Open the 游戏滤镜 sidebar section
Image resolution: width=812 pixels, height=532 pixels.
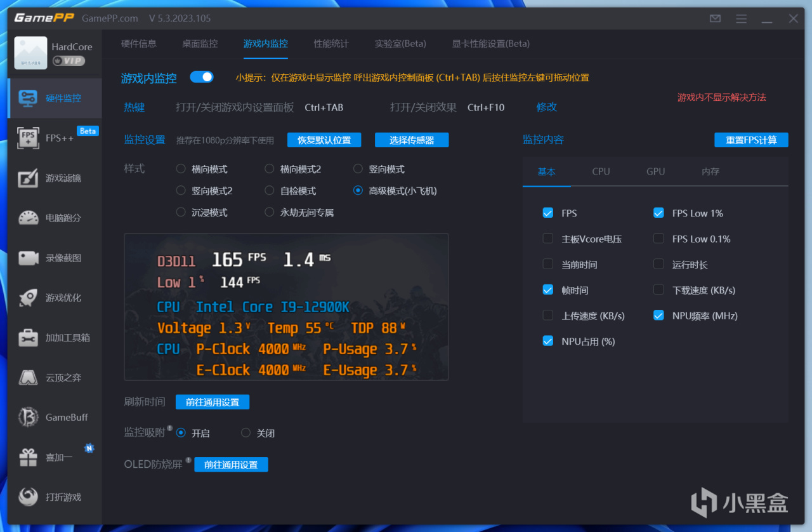coord(55,178)
